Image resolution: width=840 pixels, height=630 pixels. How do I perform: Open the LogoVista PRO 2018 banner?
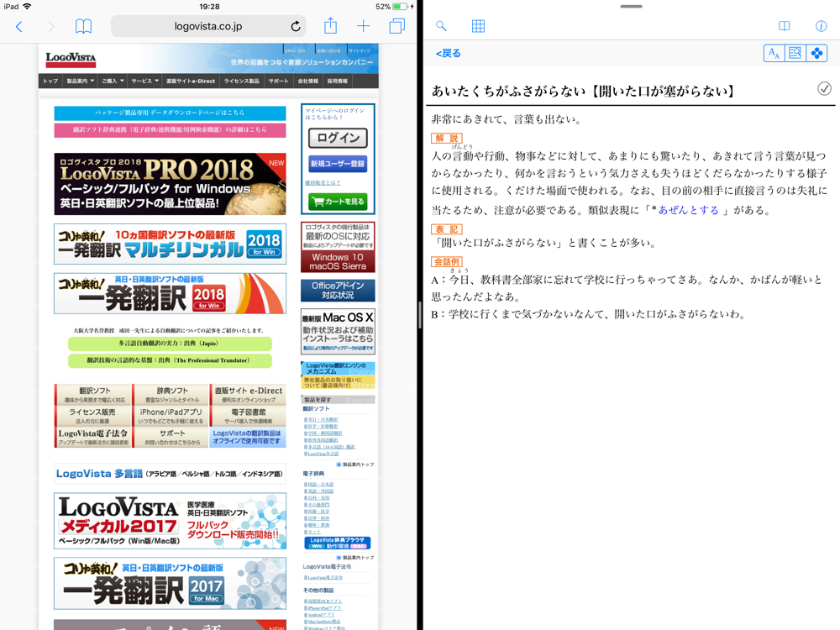click(170, 184)
